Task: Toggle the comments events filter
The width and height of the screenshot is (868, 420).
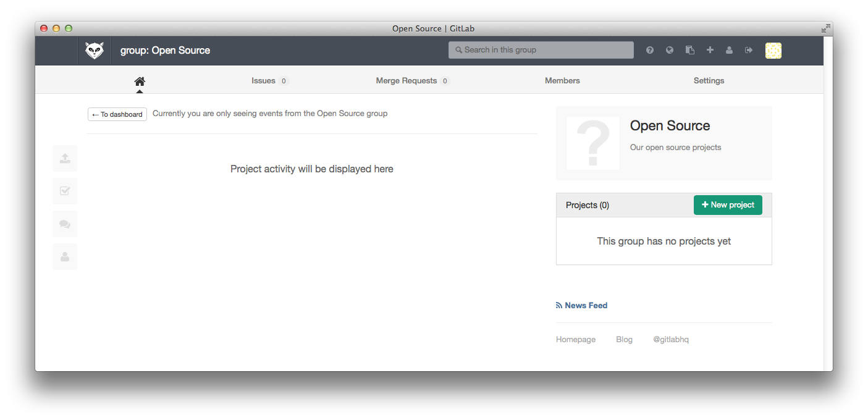Action: [x=65, y=224]
